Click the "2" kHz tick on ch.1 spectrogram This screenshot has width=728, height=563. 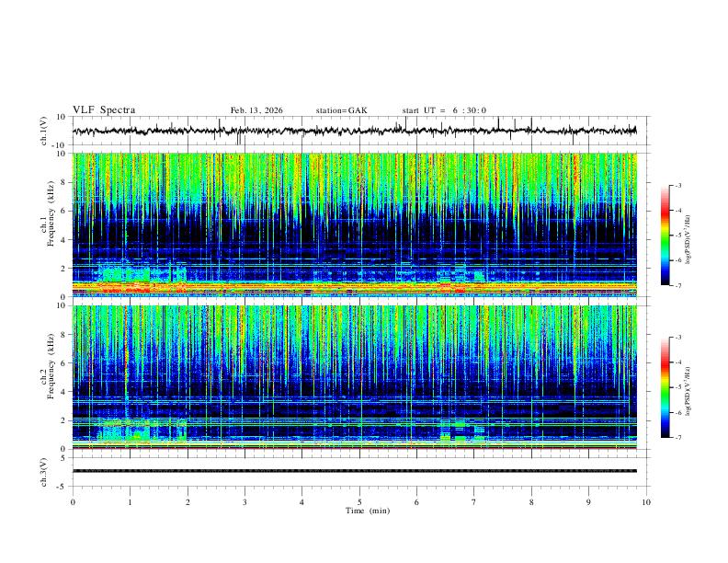(x=63, y=269)
